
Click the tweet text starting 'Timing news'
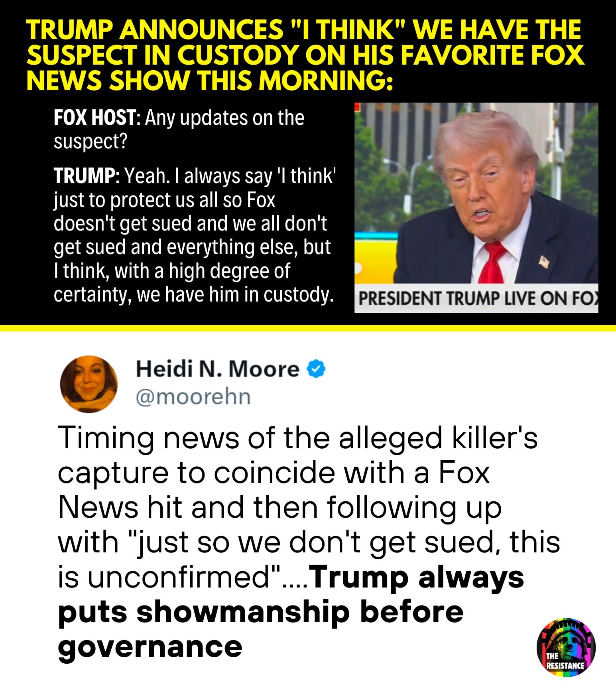click(309, 542)
